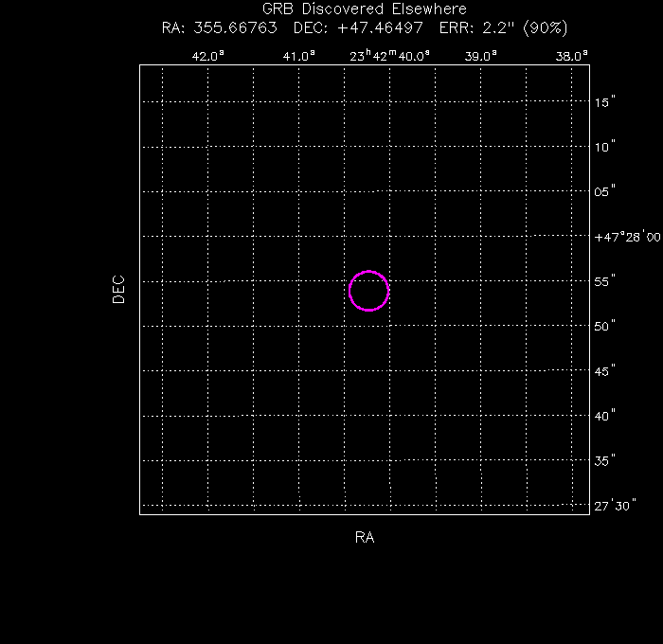Image resolution: width=663 pixels, height=644 pixels.
Task: Select the DEC value '+47.46497'
Action: click(381, 27)
